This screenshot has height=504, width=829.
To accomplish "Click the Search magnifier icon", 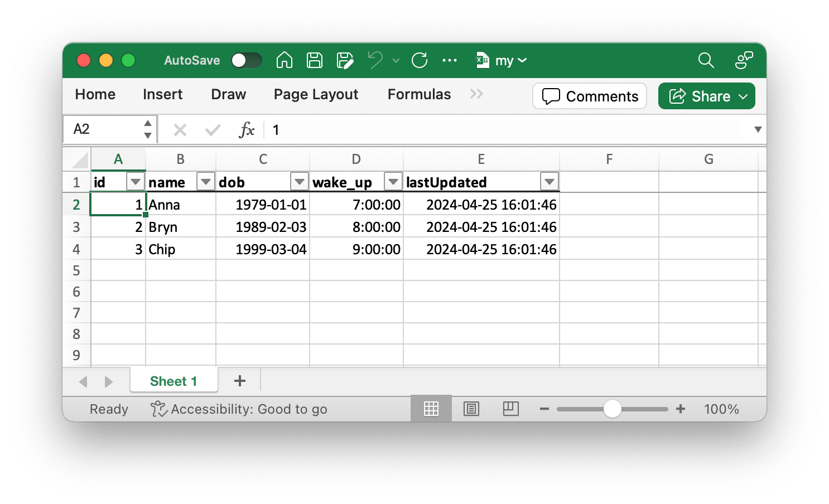I will click(x=706, y=60).
